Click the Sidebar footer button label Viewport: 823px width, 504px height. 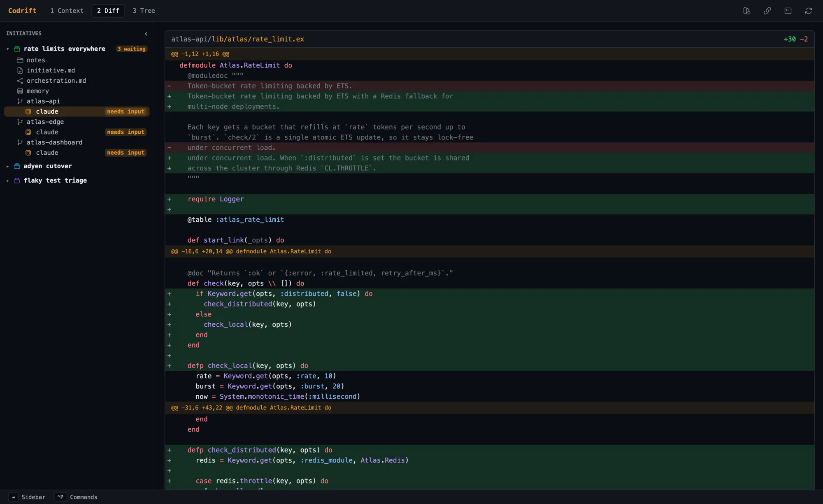pyautogui.click(x=33, y=497)
